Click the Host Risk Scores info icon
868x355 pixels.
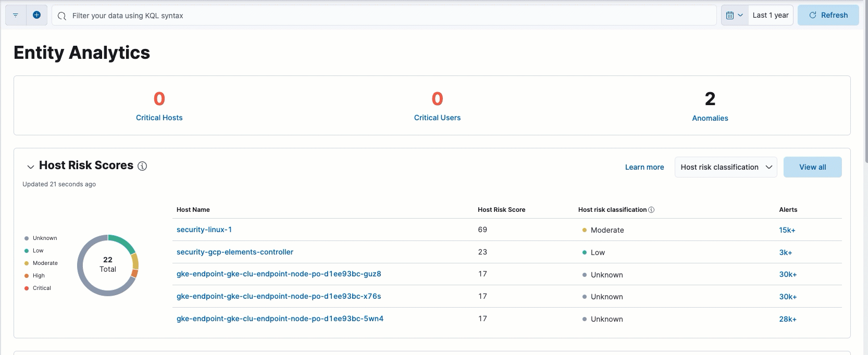click(142, 166)
